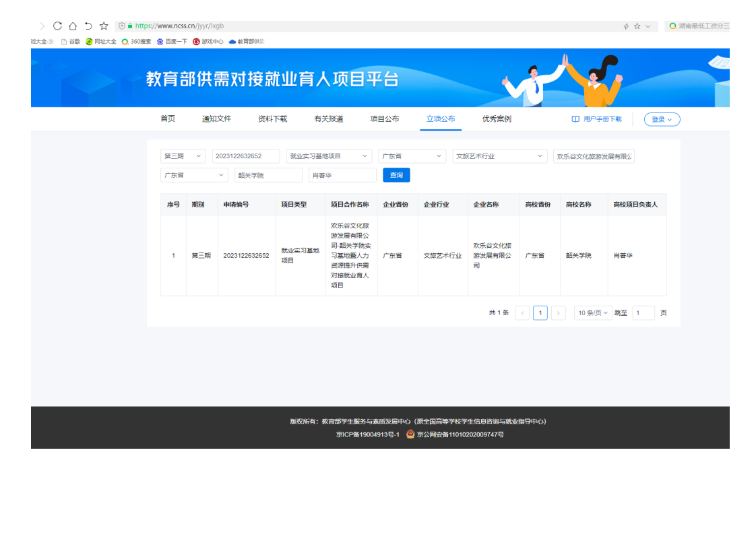Click the next page arrow in pagination
Screen dimensions: 756x534
coord(558,313)
